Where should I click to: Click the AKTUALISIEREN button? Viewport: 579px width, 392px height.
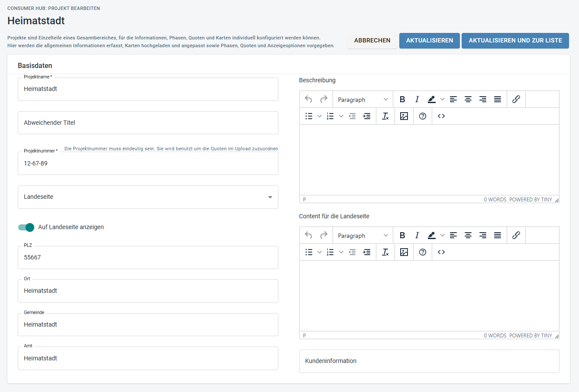(430, 40)
